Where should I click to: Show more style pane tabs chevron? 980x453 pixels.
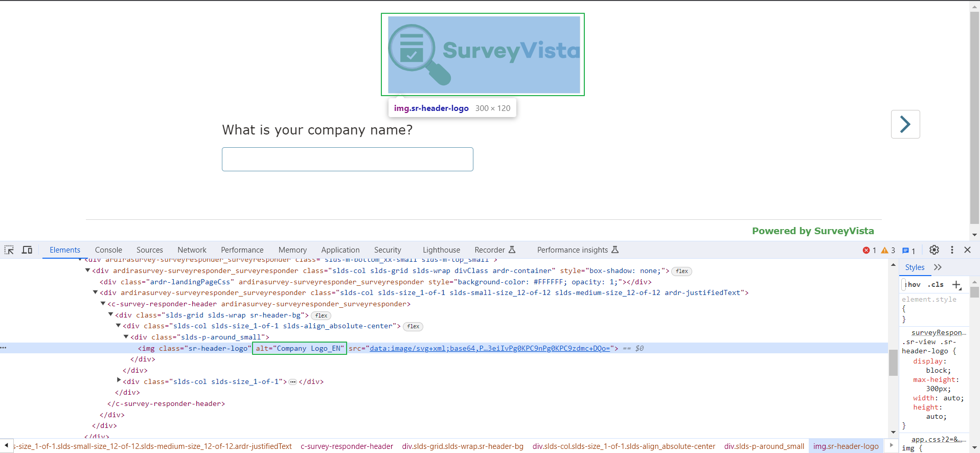click(938, 267)
